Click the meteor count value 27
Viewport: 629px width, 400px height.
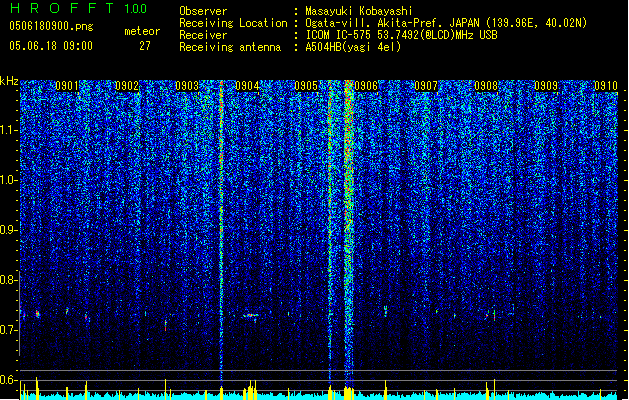point(145,46)
